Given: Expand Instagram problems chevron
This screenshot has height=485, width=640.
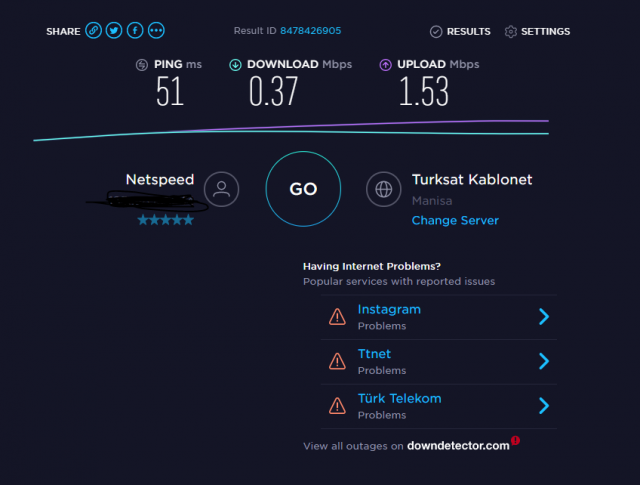Looking at the screenshot, I should 544,317.
